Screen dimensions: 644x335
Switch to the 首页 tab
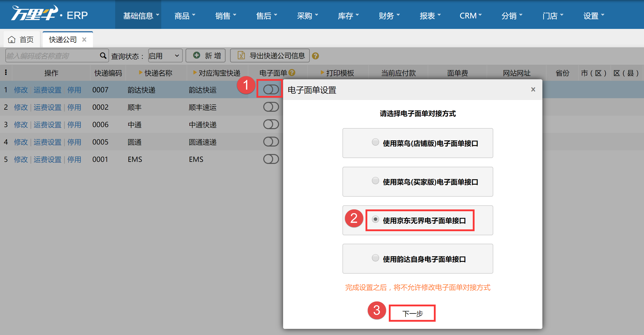(22, 39)
